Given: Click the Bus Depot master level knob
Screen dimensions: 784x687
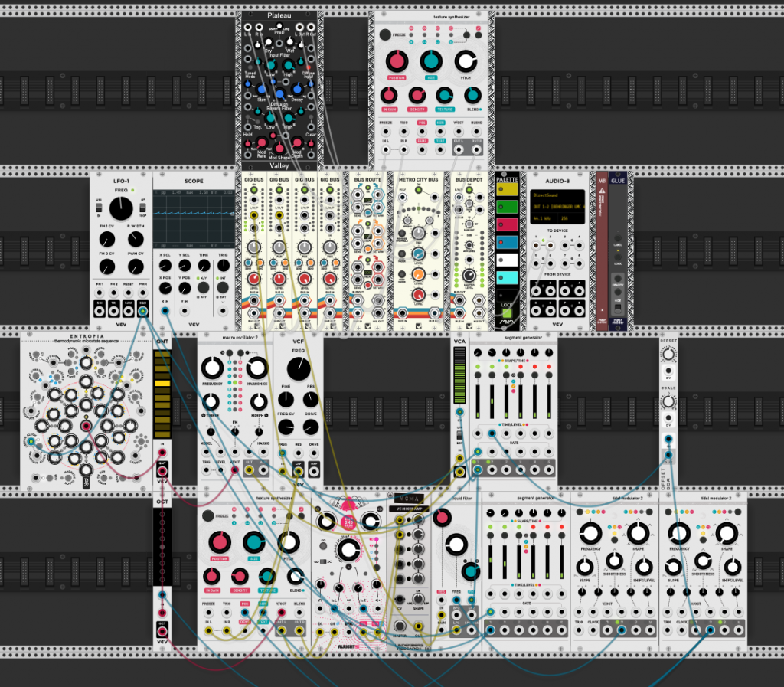Looking at the screenshot, I should 469,276.
